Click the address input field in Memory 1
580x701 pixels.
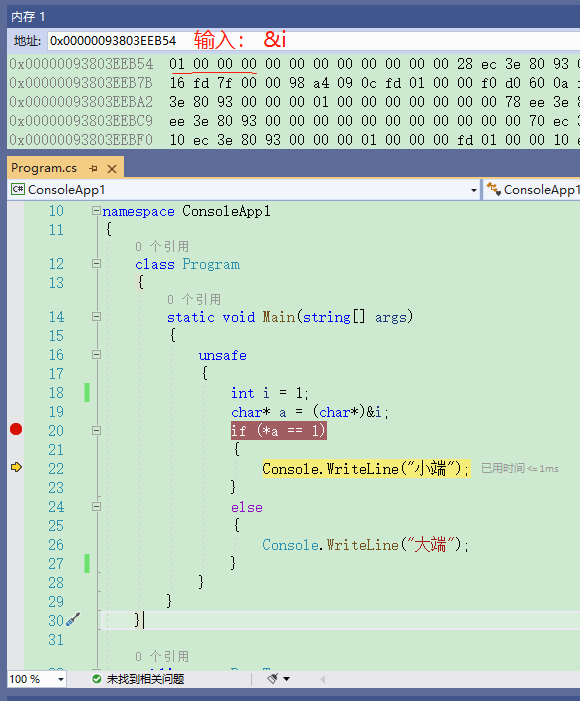[x=313, y=41]
